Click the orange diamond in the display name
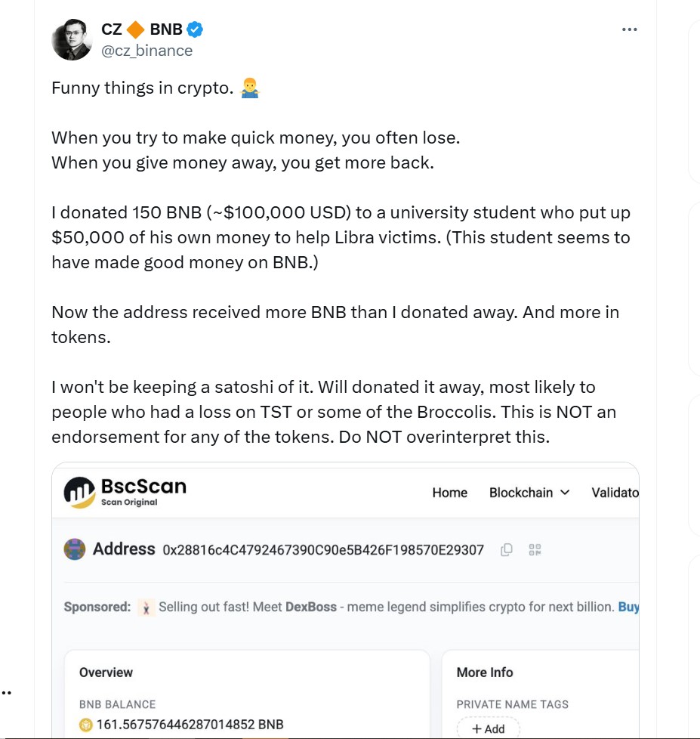Screen dimensions: 700x739 click(136, 29)
